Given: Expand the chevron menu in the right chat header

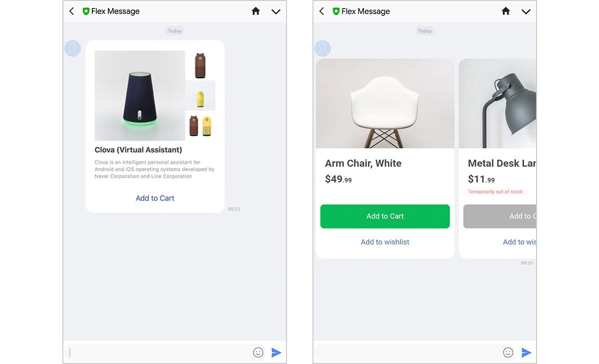Looking at the screenshot, I should pos(526,11).
